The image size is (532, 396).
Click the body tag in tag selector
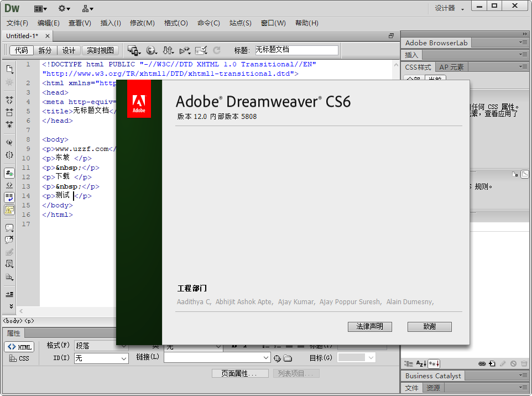[13, 321]
